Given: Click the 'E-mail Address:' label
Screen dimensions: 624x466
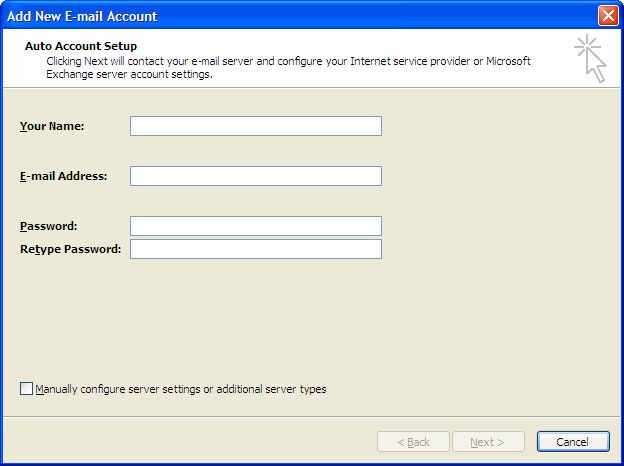Looking at the screenshot, I should pos(64,176).
